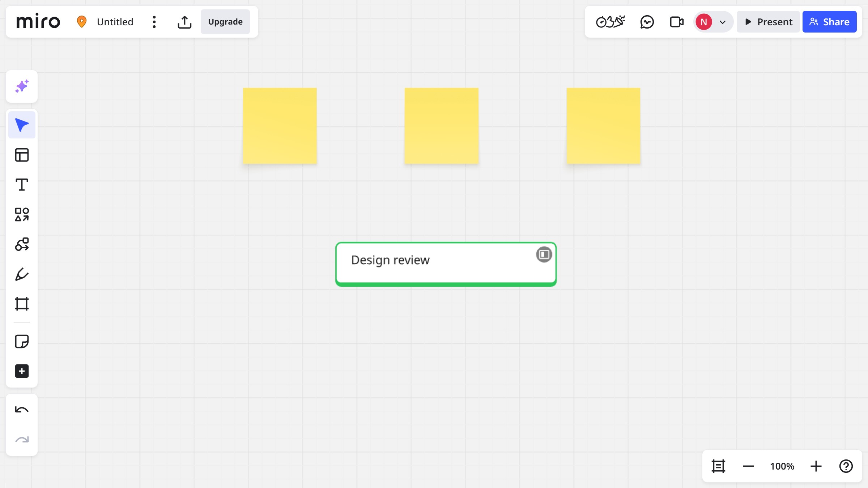Click the Undo arrow
The width and height of the screenshot is (868, 488).
pos(22,410)
